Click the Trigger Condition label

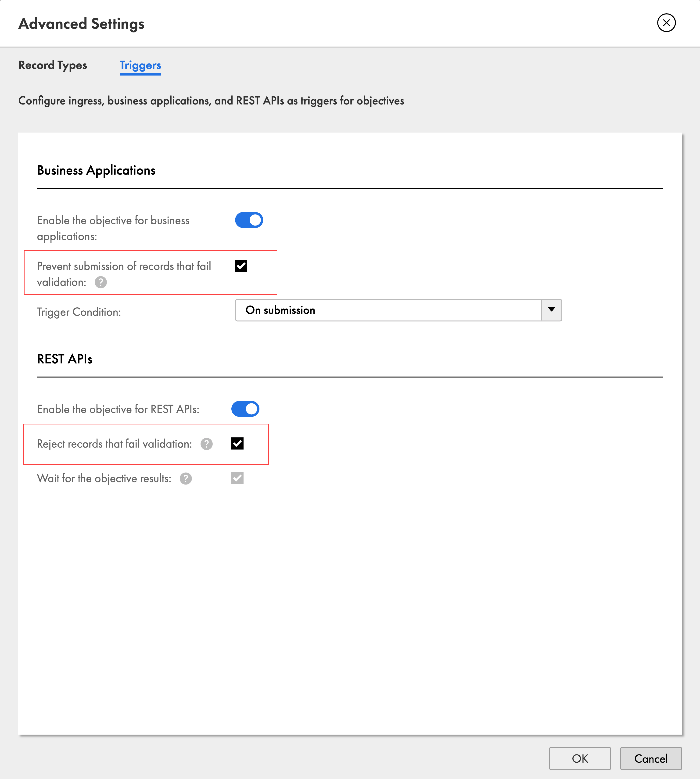click(x=79, y=312)
